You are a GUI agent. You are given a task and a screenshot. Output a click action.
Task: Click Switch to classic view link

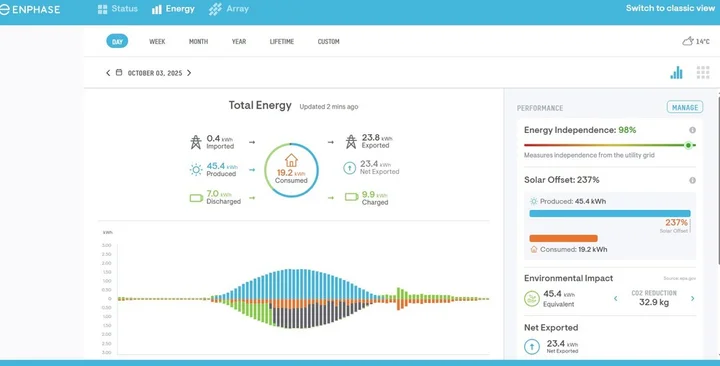coord(670,8)
